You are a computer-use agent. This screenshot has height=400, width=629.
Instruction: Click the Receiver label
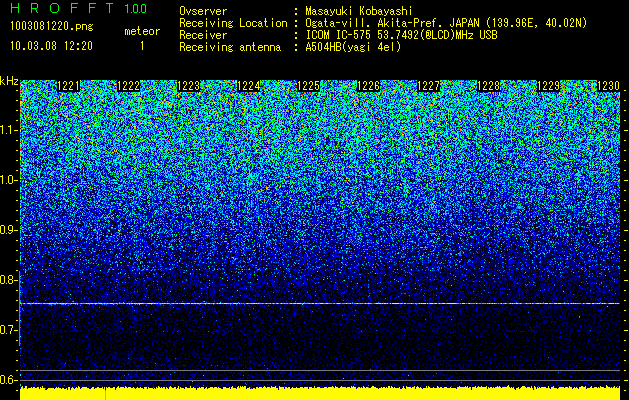203,35
